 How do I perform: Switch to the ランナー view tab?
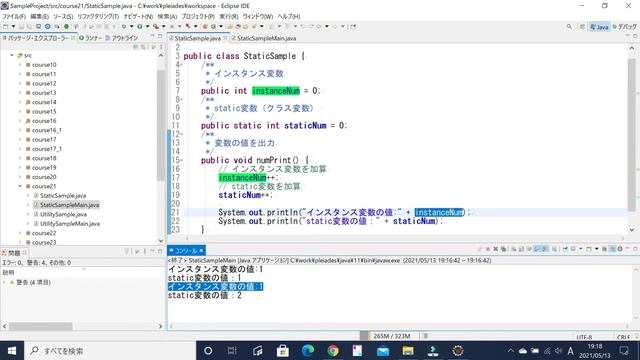pyautogui.click(x=91, y=38)
